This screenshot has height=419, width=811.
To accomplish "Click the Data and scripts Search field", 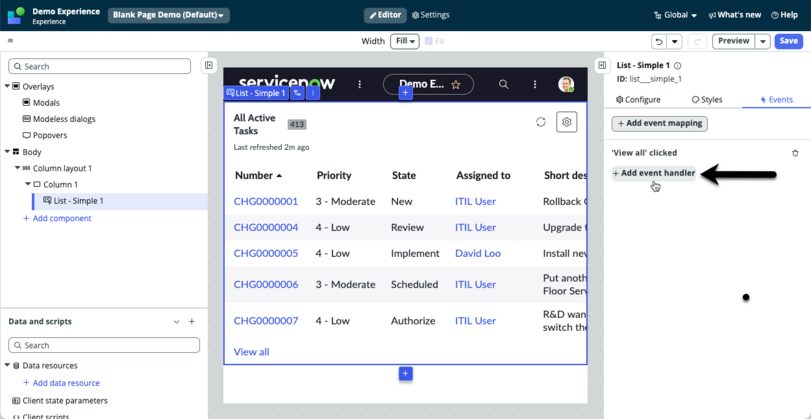I will coord(104,345).
